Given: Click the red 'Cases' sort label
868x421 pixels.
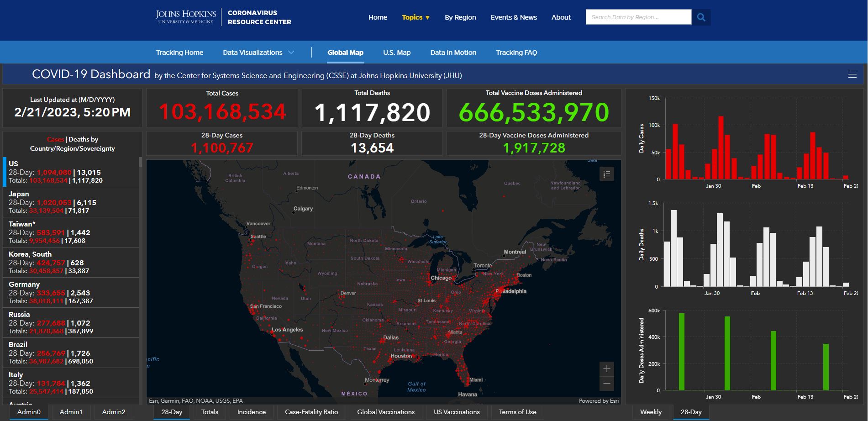Looking at the screenshot, I should coord(55,139).
